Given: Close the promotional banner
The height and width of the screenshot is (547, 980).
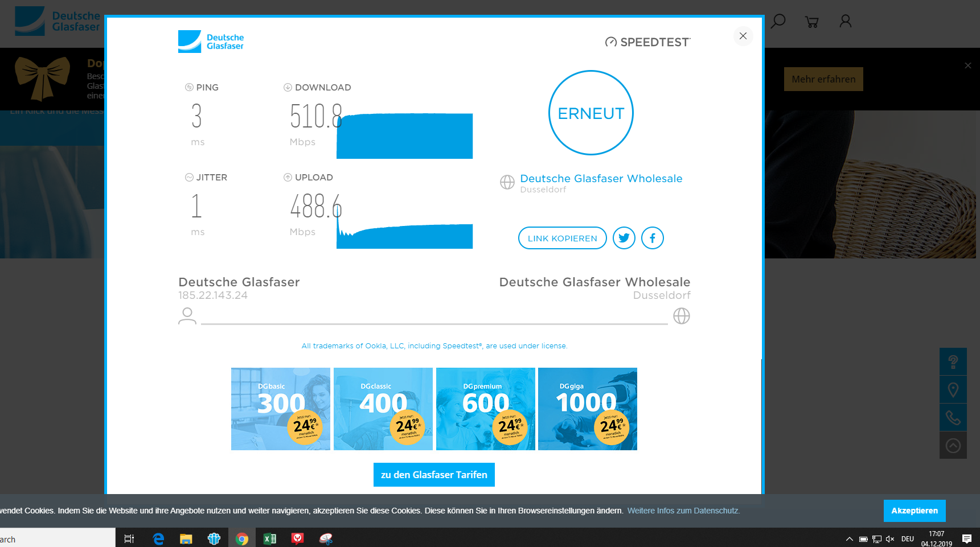Looking at the screenshot, I should [x=968, y=65].
